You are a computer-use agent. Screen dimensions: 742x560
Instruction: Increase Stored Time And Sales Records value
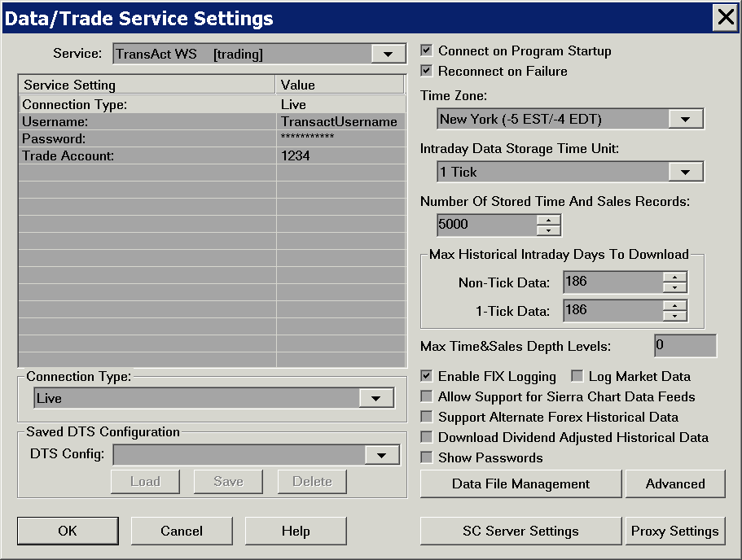tap(548, 220)
